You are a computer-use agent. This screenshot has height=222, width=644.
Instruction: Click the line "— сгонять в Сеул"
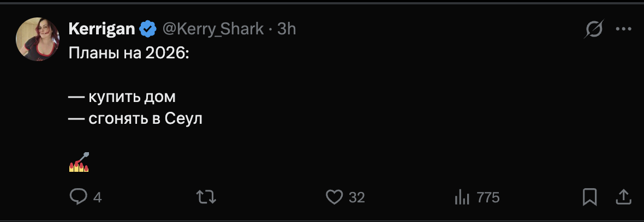(135, 119)
